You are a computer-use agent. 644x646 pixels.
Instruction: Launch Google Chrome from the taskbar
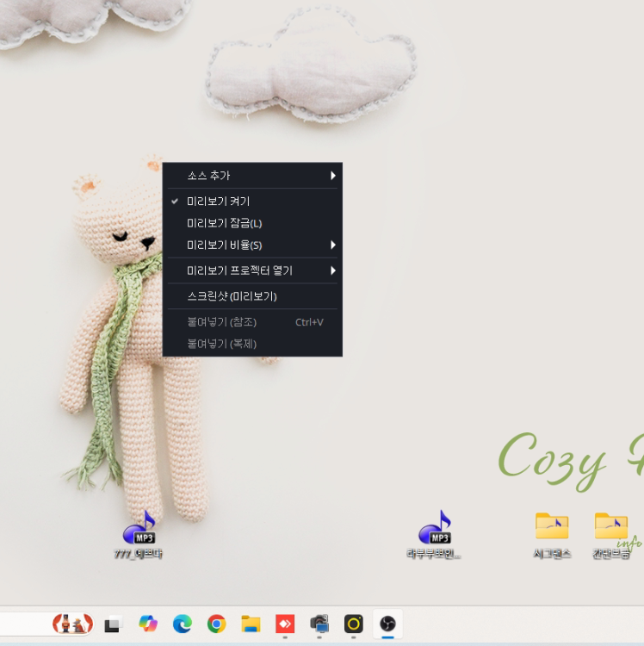coord(216,624)
